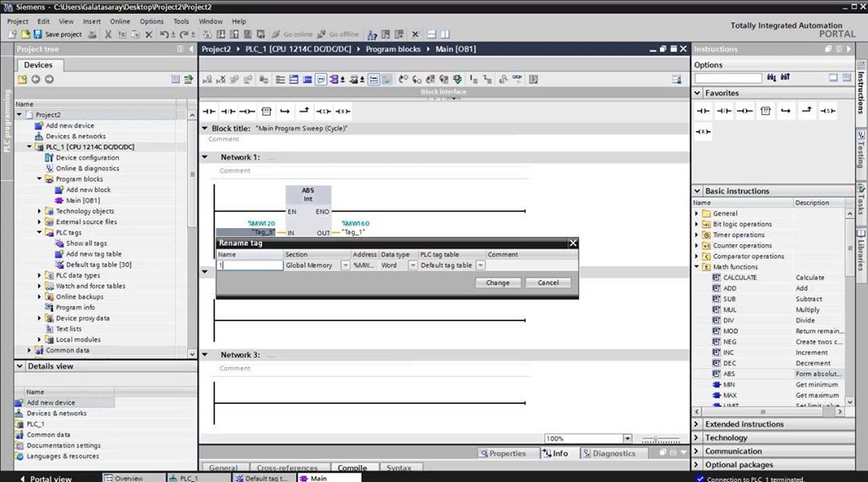Click the Open project icon in main toolbar
The height and width of the screenshot is (482, 868).
tap(26, 35)
